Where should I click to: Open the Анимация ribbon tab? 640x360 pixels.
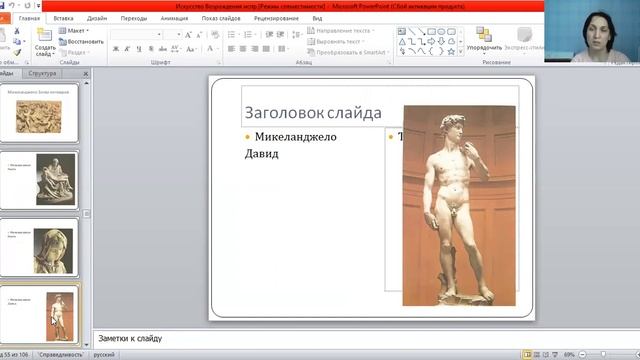[174, 18]
